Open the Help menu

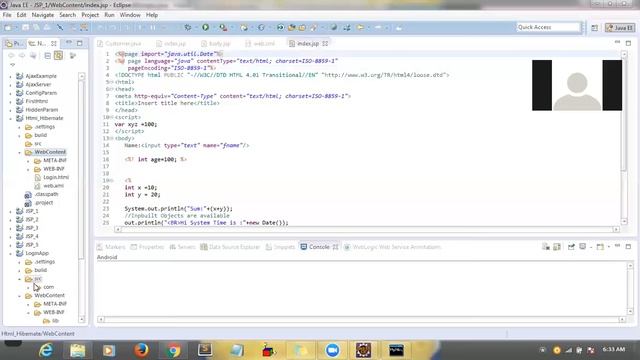click(152, 15)
